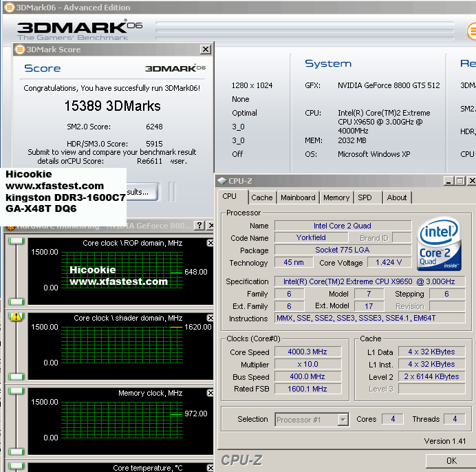Click the Intel Core 2 Quad logo

point(440,244)
